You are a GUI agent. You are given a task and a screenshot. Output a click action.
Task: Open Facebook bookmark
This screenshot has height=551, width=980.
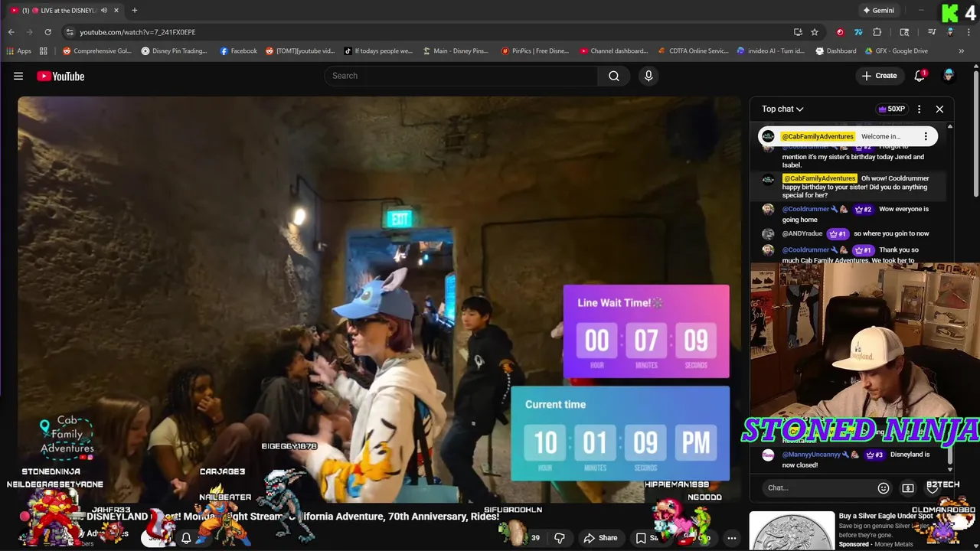(x=238, y=51)
